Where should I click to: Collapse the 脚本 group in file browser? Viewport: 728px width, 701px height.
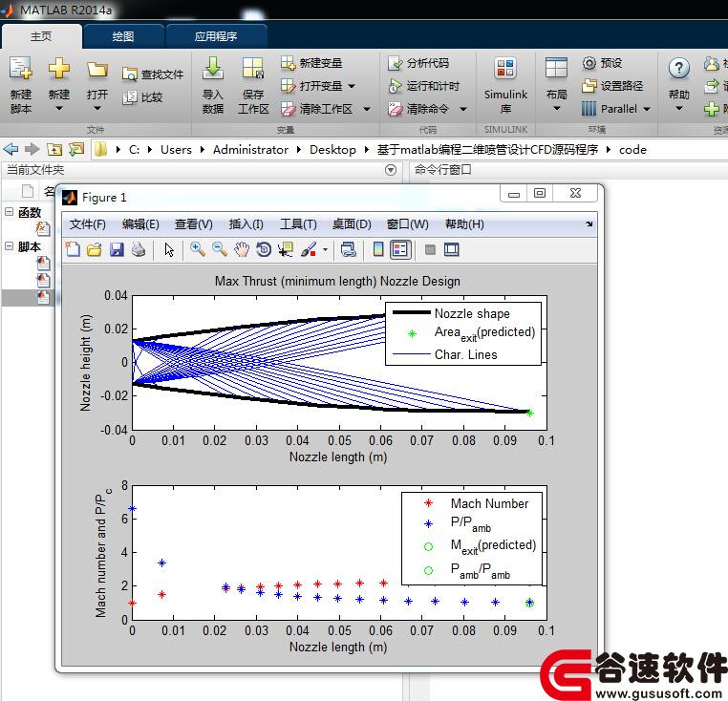[9, 246]
